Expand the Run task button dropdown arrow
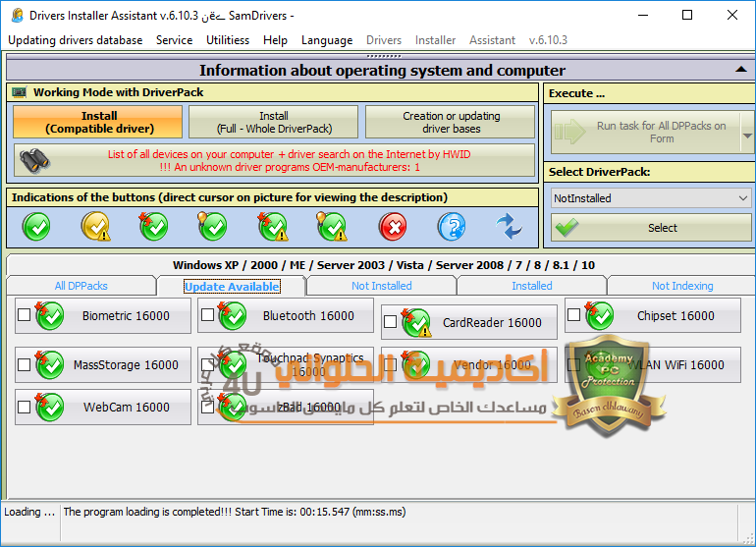The height and width of the screenshot is (547, 756). [x=747, y=133]
